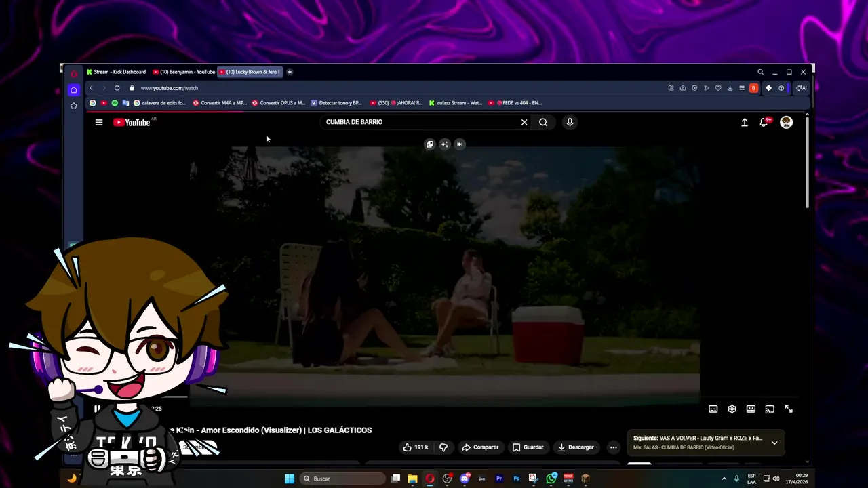Clear the search box with X
This screenshot has height=488, width=868.
524,122
